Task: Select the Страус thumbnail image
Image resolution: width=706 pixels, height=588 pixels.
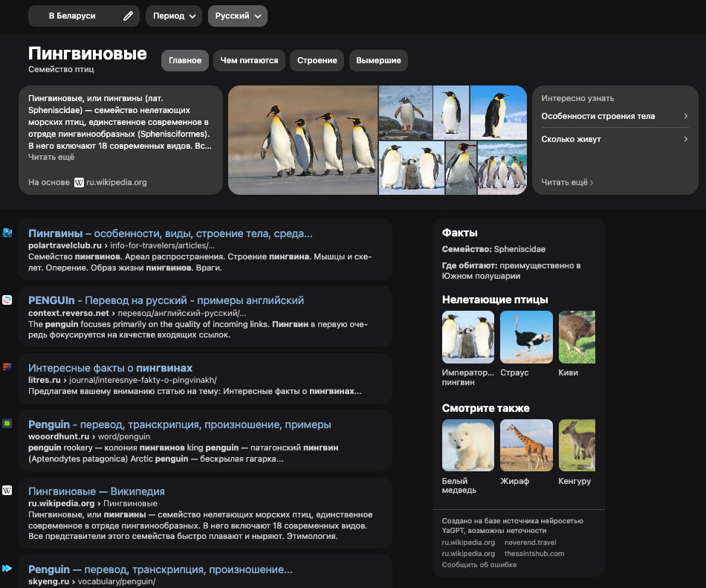Action: 526,337
